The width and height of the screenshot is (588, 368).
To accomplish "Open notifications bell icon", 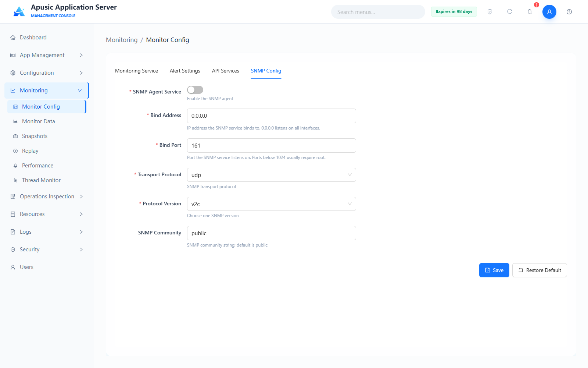I will [530, 12].
